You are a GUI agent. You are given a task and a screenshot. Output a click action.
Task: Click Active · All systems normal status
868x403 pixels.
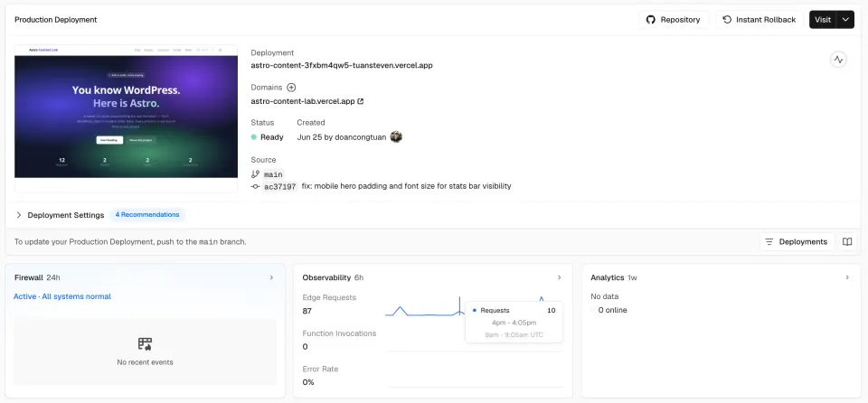coord(62,296)
